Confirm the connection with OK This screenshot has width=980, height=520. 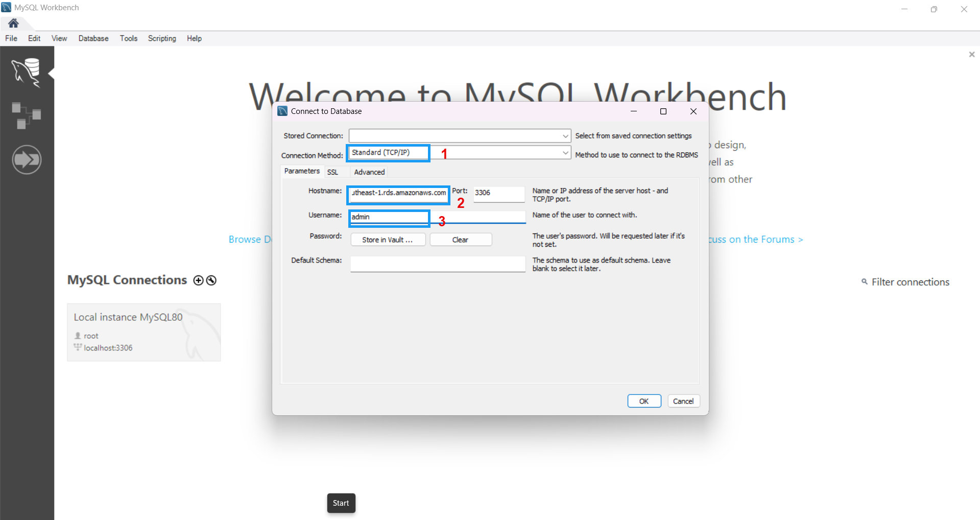tap(644, 401)
